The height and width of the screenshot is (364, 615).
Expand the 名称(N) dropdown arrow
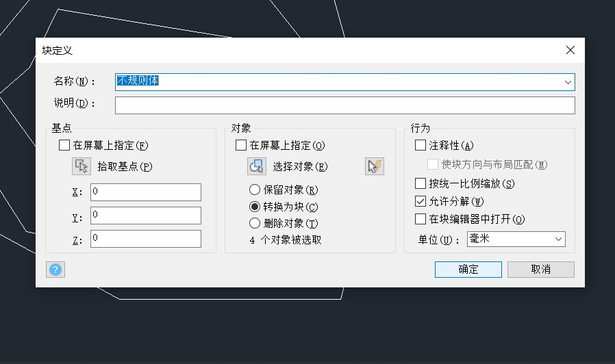pos(568,82)
